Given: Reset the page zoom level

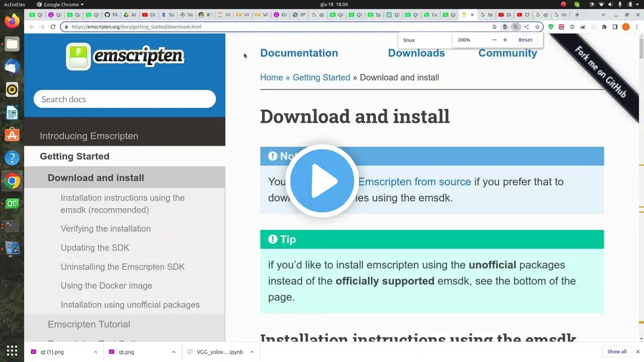Looking at the screenshot, I should [x=525, y=40].
